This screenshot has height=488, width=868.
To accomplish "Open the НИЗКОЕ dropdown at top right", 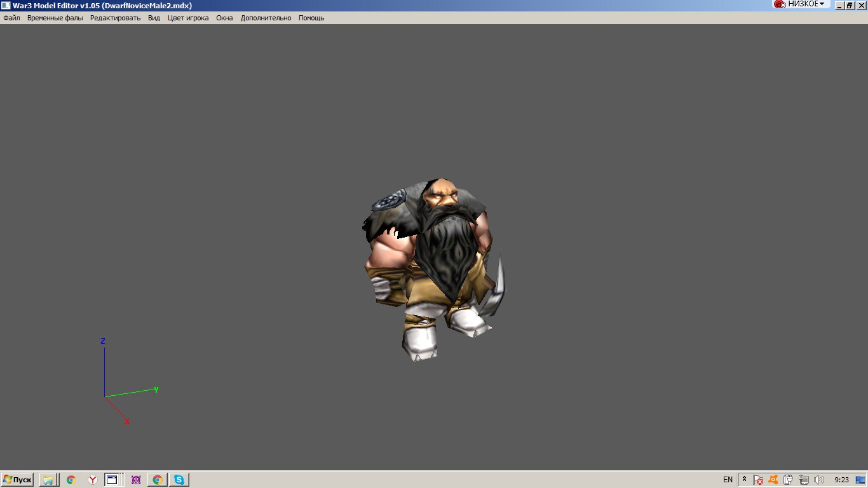I will click(x=806, y=4).
